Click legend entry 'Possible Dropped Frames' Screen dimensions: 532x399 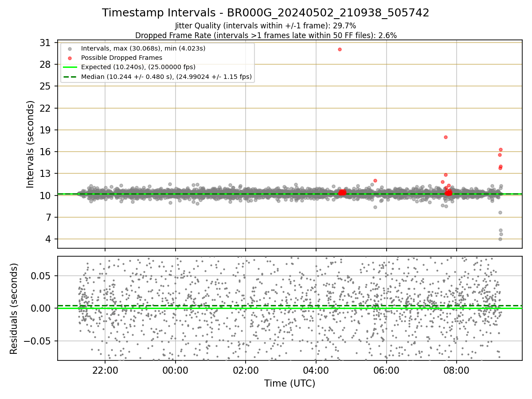121,58
